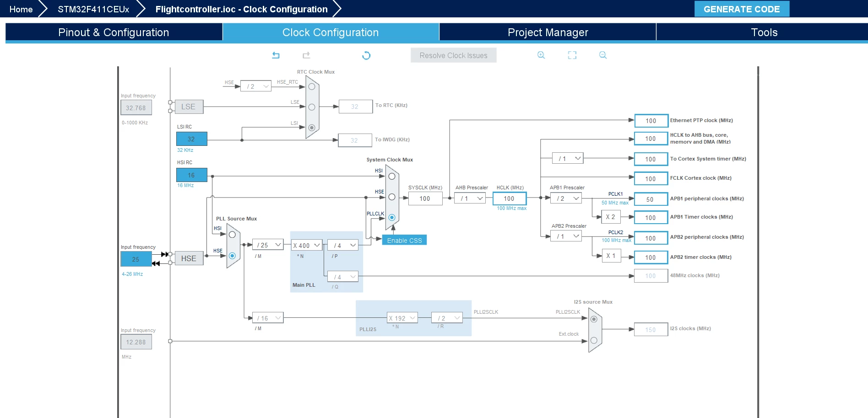Select Ext.clock on I2S source Mux

point(594,340)
